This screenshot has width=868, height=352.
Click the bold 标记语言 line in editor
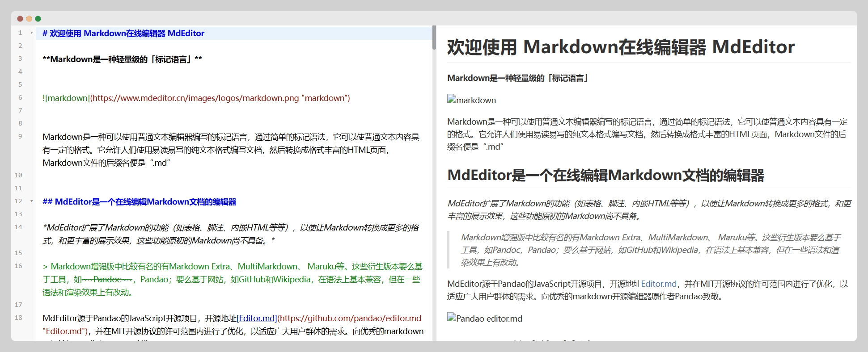[x=122, y=59]
